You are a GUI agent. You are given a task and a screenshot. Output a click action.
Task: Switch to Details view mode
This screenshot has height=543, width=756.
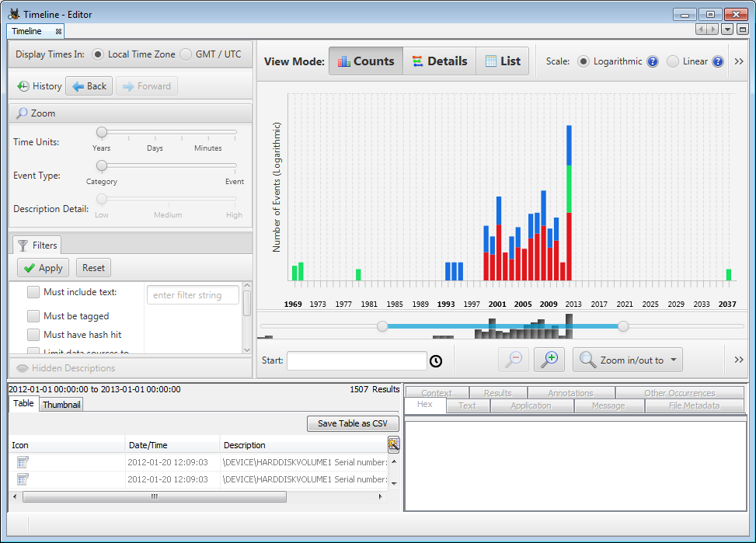[x=439, y=61]
